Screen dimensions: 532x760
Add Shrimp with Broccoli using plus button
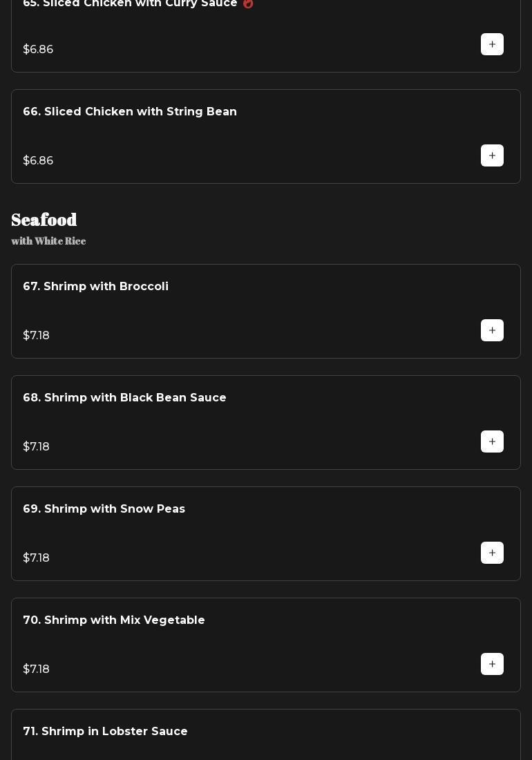point(492,330)
